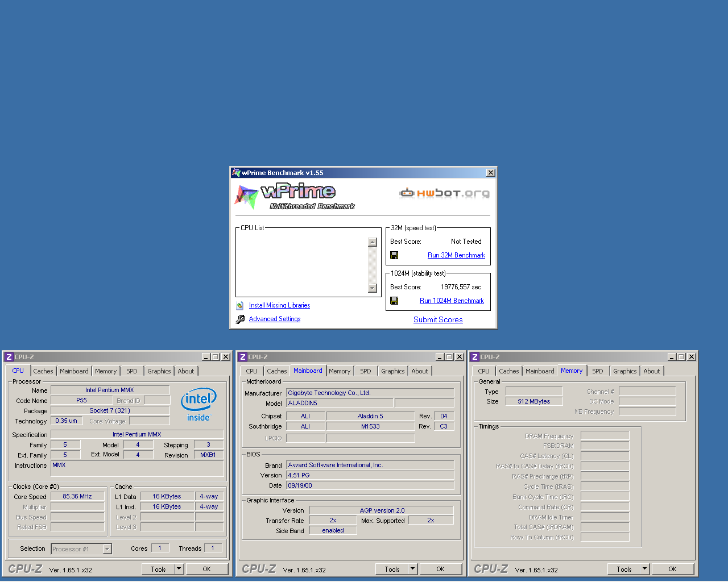Select Mainboard tab in right CPU-Z window
728x582 pixels.
click(x=540, y=371)
